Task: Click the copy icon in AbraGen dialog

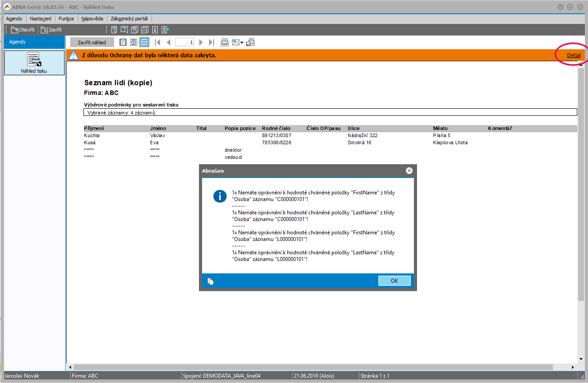Action: (211, 281)
